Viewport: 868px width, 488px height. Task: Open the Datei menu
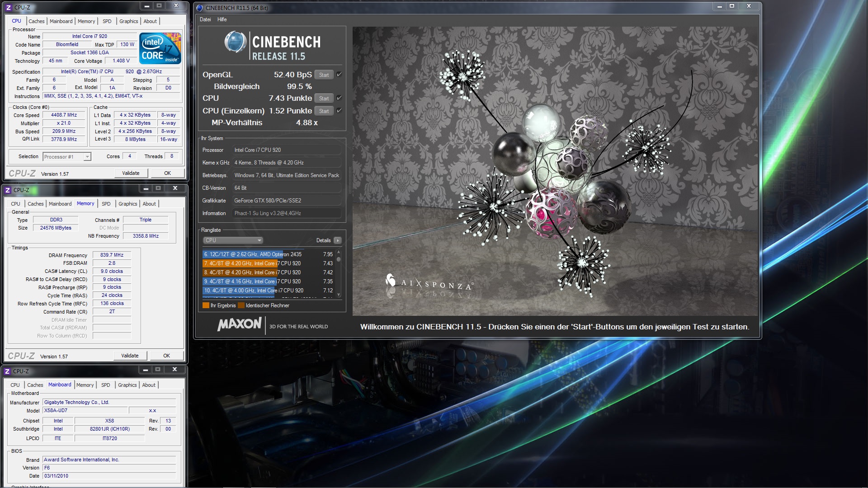pyautogui.click(x=205, y=19)
